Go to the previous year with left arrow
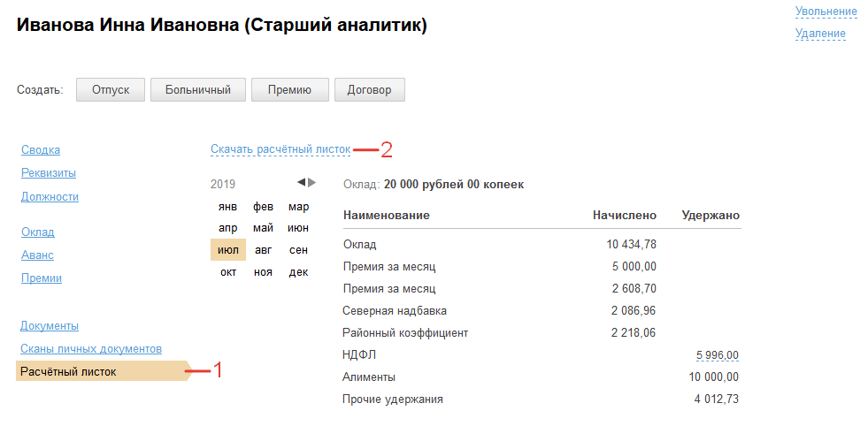 click(301, 182)
